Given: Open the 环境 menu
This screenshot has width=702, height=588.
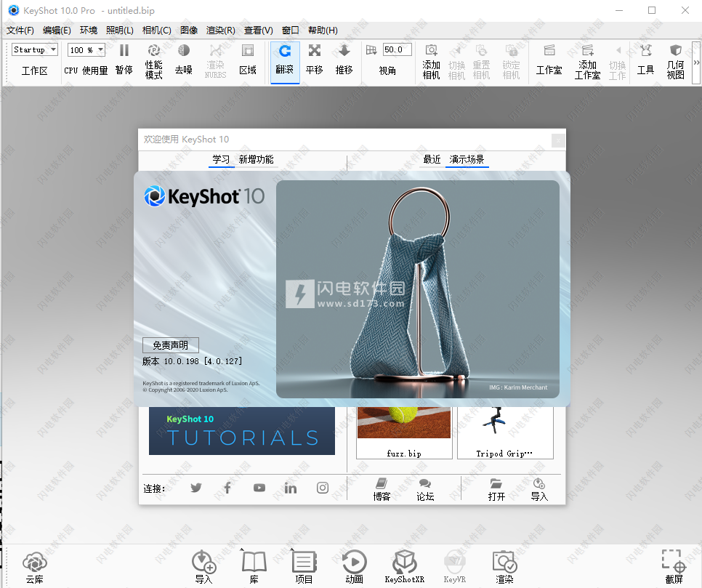Looking at the screenshot, I should [x=88, y=31].
